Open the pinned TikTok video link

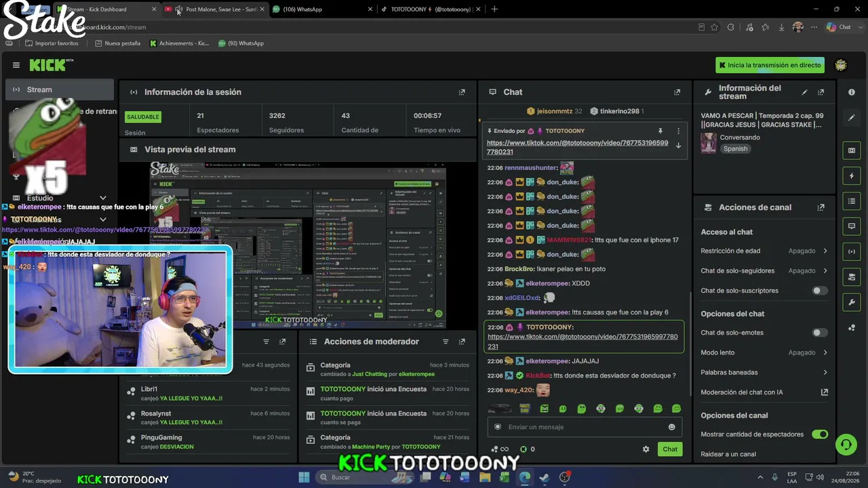[578, 148]
